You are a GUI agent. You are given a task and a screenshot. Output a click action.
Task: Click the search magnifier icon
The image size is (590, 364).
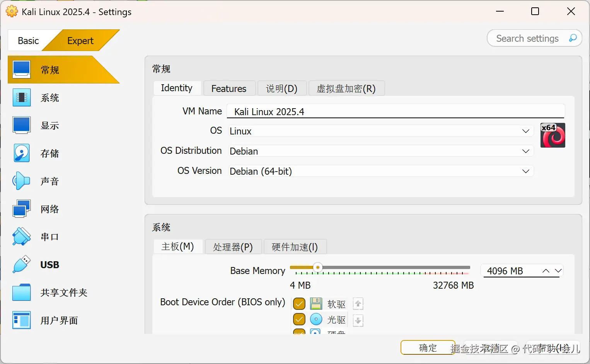(x=573, y=38)
